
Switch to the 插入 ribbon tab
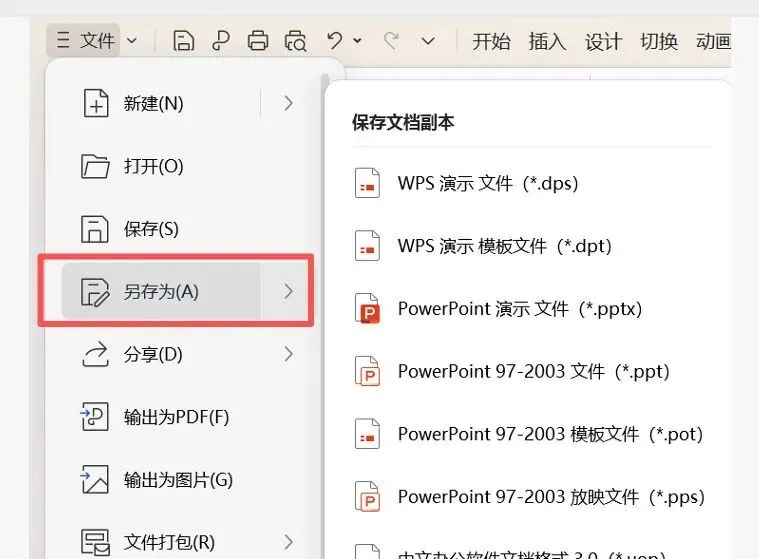(547, 41)
